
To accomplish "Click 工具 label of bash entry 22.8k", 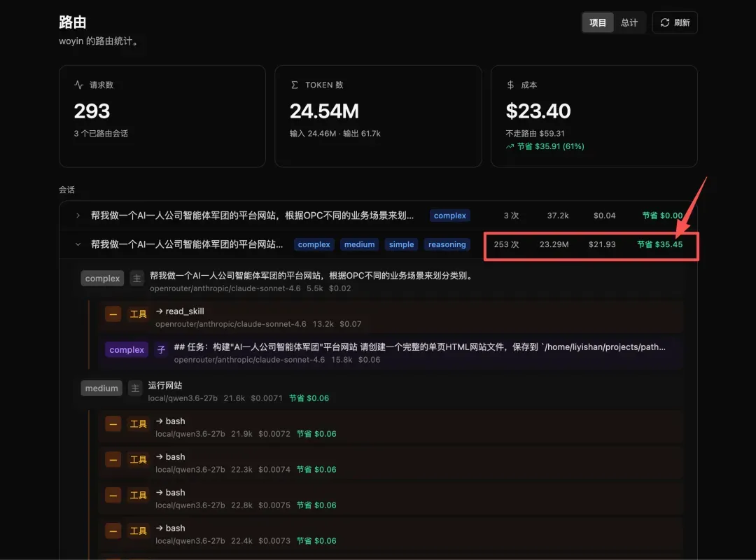I will (138, 496).
